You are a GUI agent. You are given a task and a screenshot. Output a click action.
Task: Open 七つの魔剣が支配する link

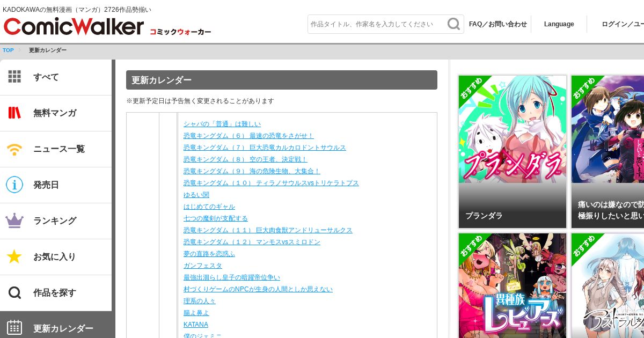tap(216, 218)
